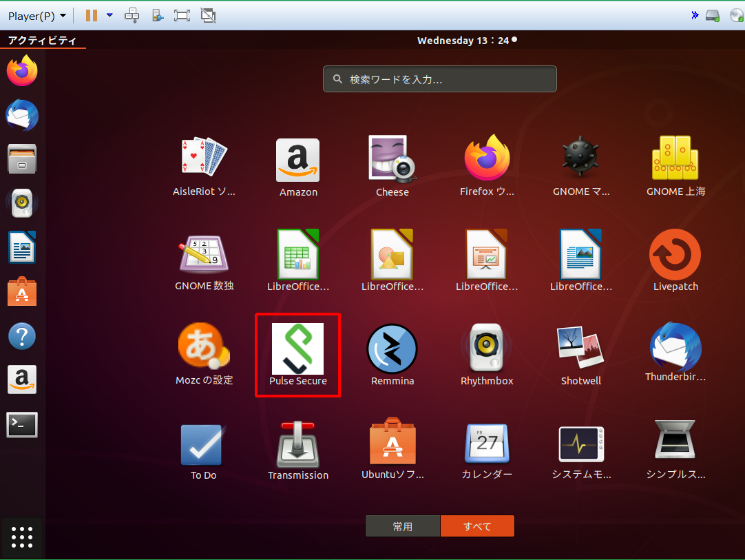Click the アクティビティ button
Image resolution: width=745 pixels, height=560 pixels.
click(42, 41)
